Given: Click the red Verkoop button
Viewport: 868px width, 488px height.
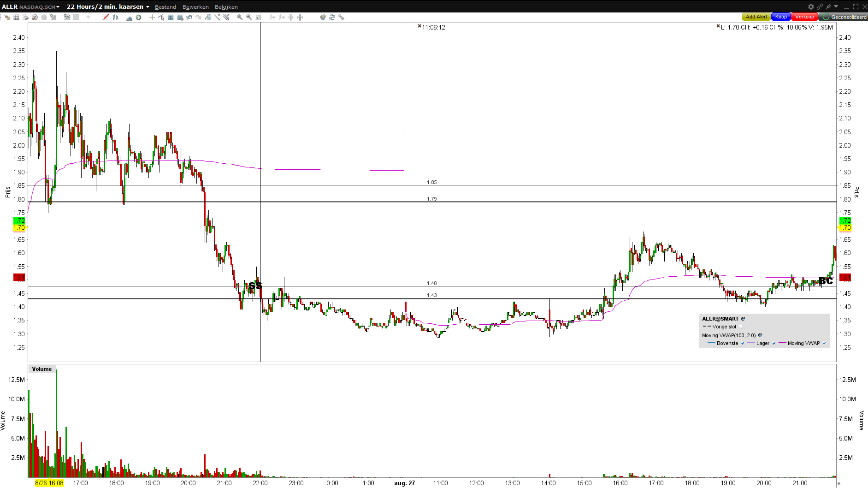Looking at the screenshot, I should click(804, 17).
